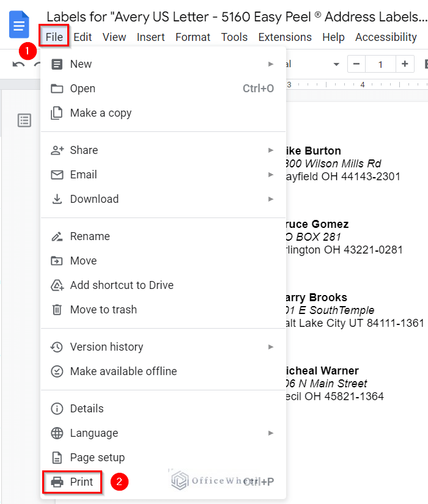Click the printer icon beside Print
This screenshot has height=504, width=428.
point(57,482)
